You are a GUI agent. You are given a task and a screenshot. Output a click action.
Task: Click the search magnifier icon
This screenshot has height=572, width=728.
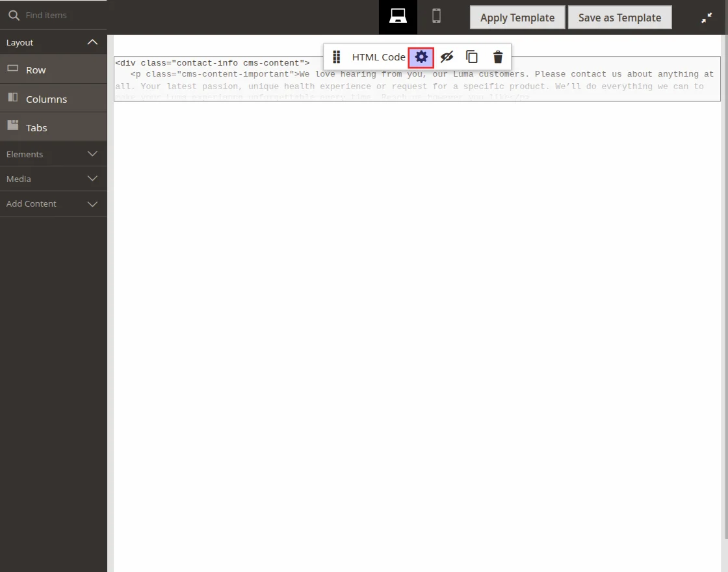tap(14, 15)
